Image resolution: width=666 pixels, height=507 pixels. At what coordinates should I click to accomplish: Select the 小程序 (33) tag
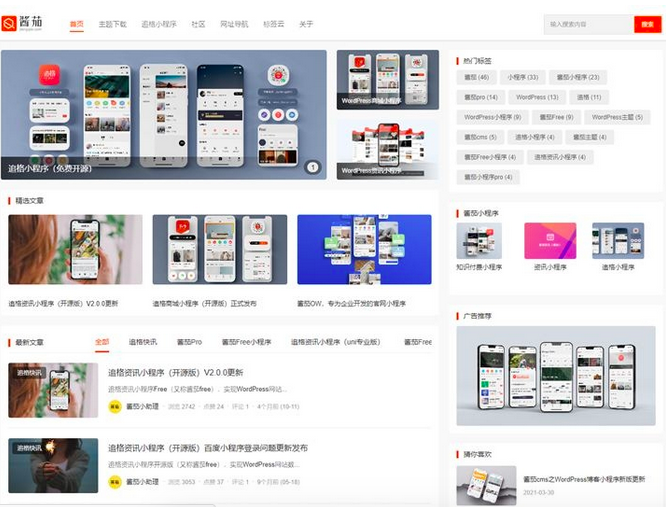tap(522, 77)
